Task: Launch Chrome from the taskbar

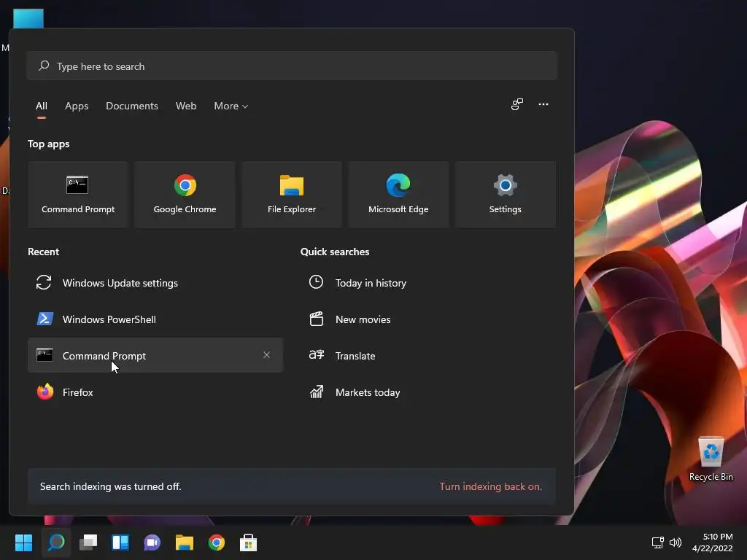Action: click(216, 542)
